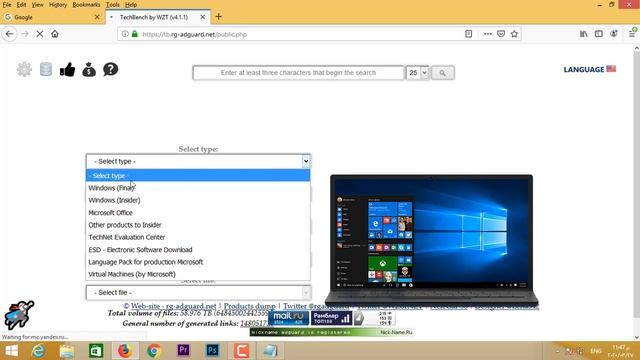Click the mail.ru counter banner
The height and width of the screenshot is (360, 640).
[289, 318]
